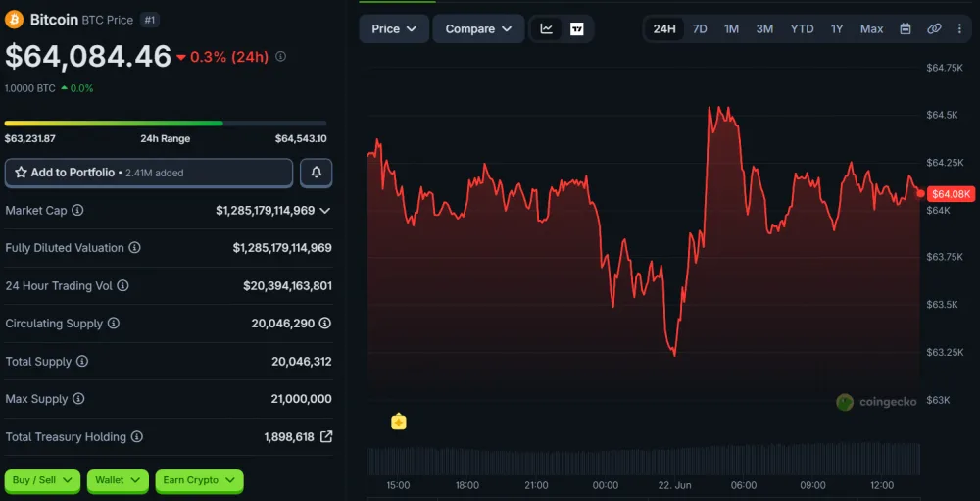Select the 1Y timeframe tab
The image size is (980, 501).
(x=837, y=28)
